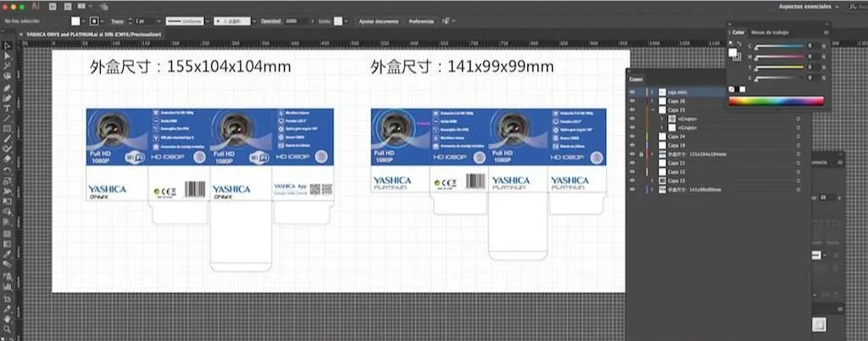
Task: Toggle visibility of Capa 24 layer
Action: point(632,137)
